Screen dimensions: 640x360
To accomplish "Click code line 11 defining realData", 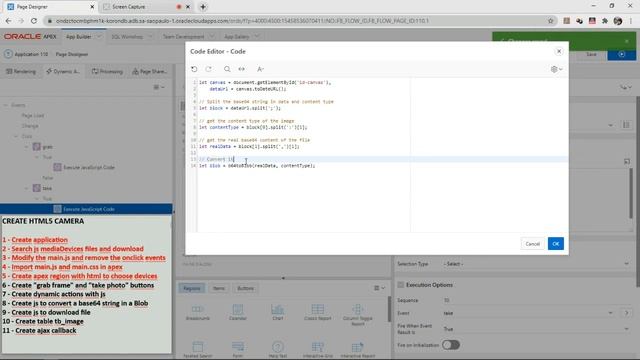I will (x=249, y=146).
